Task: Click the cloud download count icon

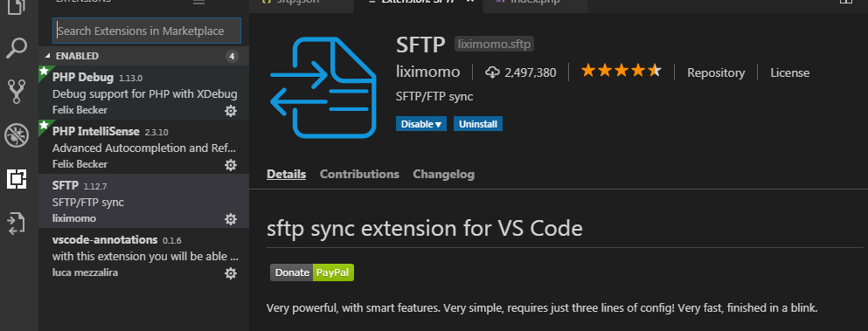Action: pyautogui.click(x=492, y=72)
